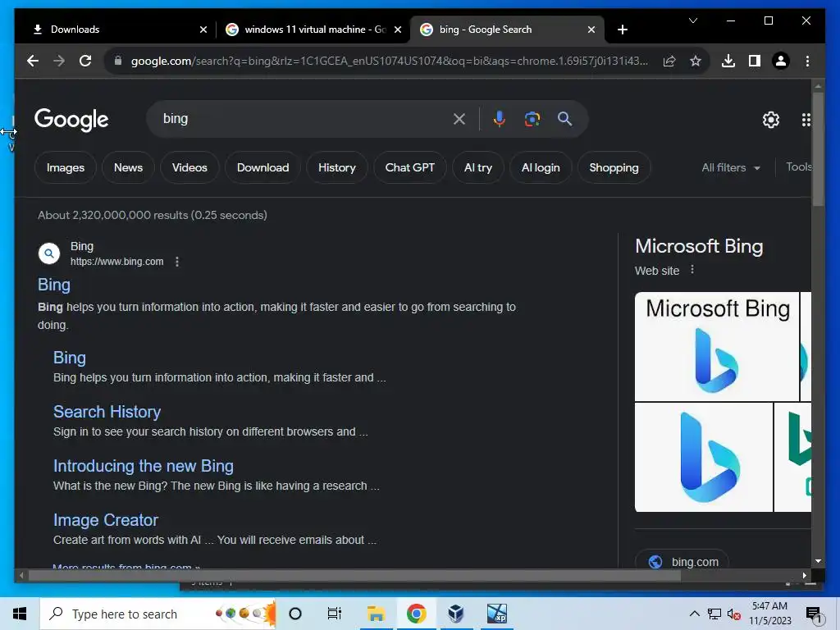Select the History filter chip

click(x=337, y=167)
